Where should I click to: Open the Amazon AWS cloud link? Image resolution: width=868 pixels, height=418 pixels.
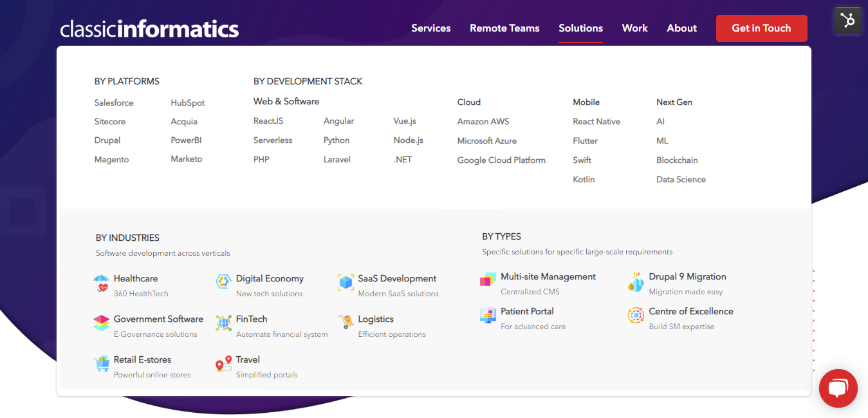click(483, 122)
